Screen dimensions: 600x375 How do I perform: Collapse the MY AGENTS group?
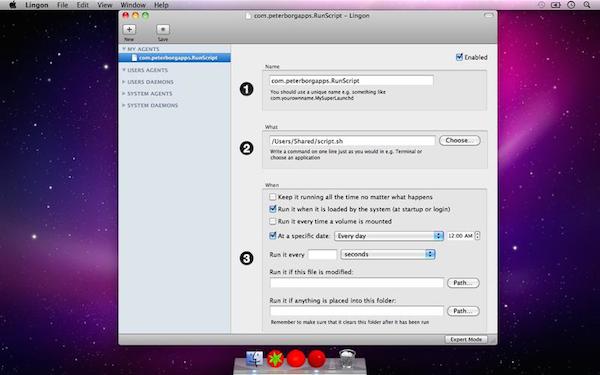click(x=124, y=49)
